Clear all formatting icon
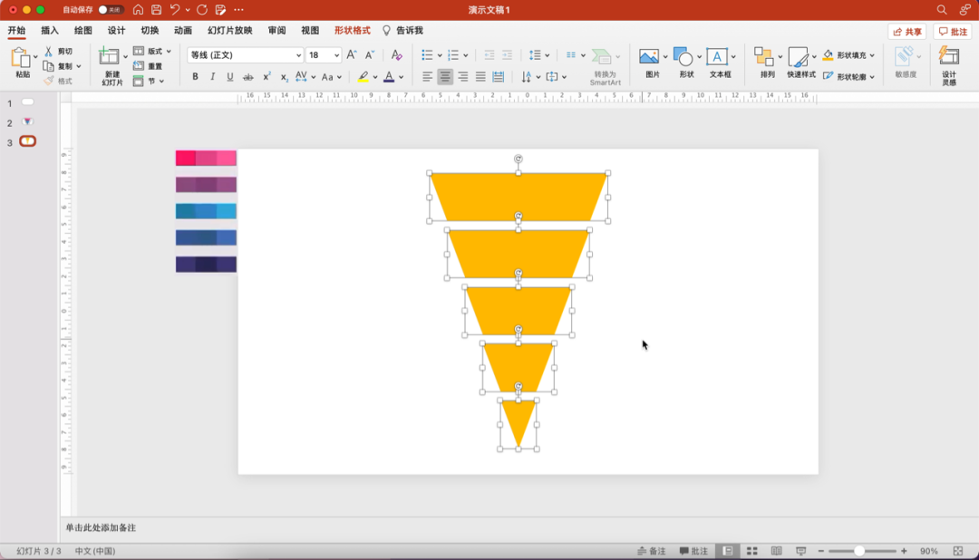979x560 pixels. point(396,55)
